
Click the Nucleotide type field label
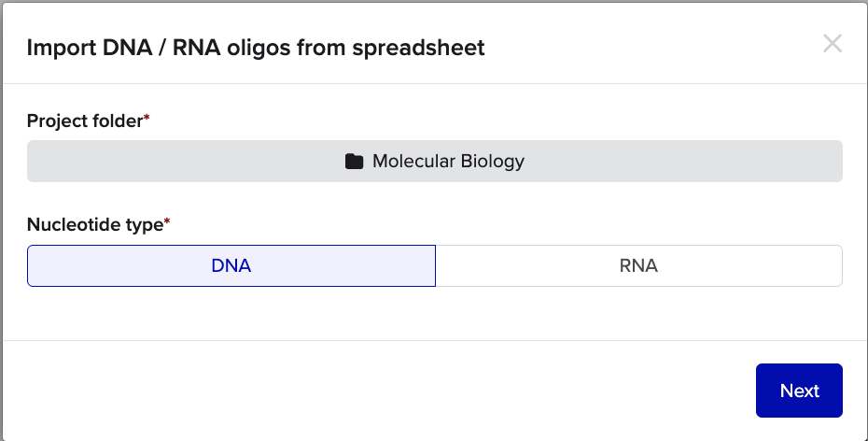[x=94, y=224]
